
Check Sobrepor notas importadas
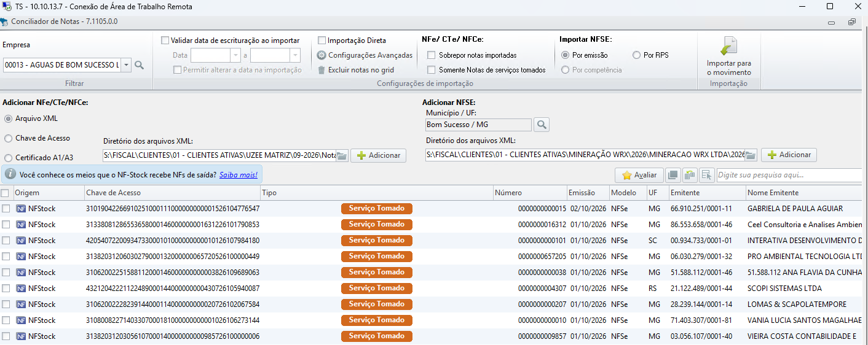[432, 55]
